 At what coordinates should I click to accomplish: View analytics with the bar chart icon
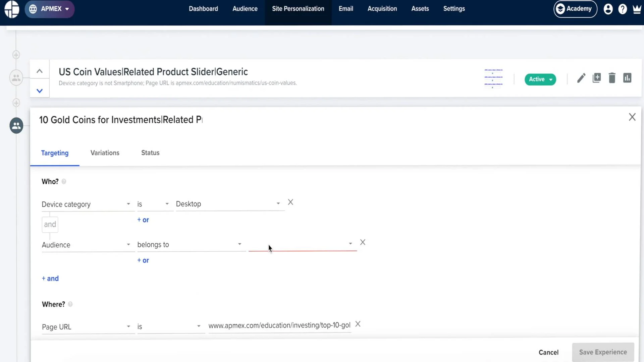[x=627, y=78]
